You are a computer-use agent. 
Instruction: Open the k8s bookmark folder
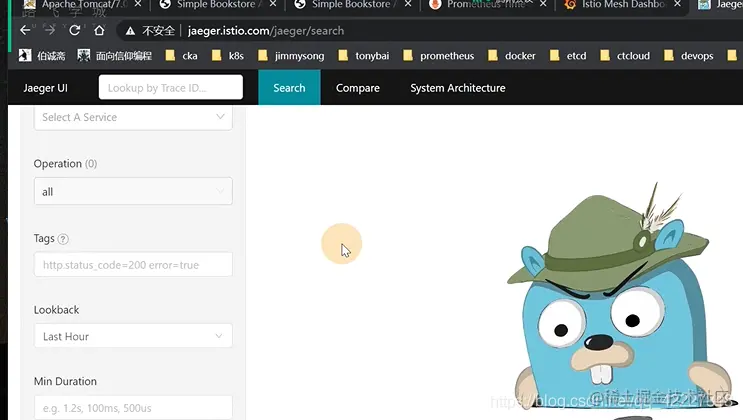click(228, 56)
